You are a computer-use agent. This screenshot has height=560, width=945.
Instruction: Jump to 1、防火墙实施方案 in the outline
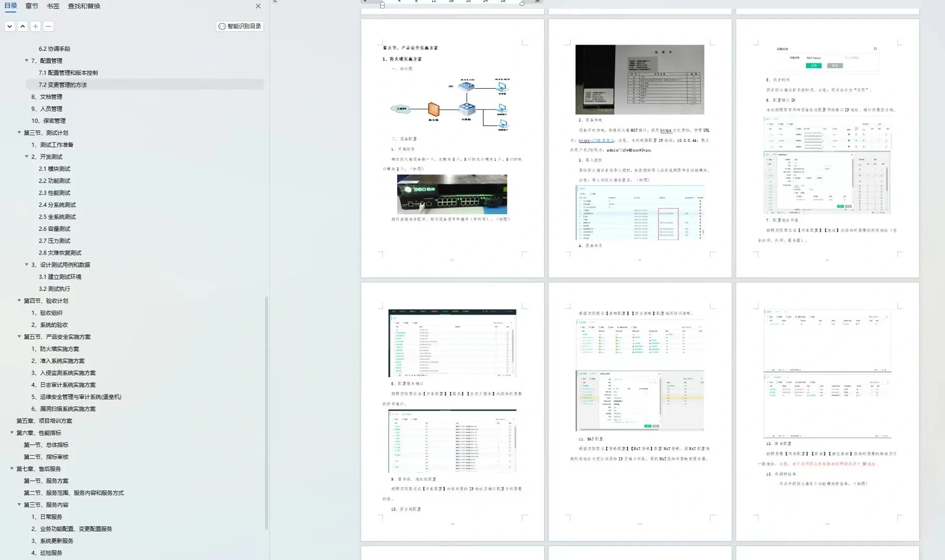pyautogui.click(x=55, y=349)
